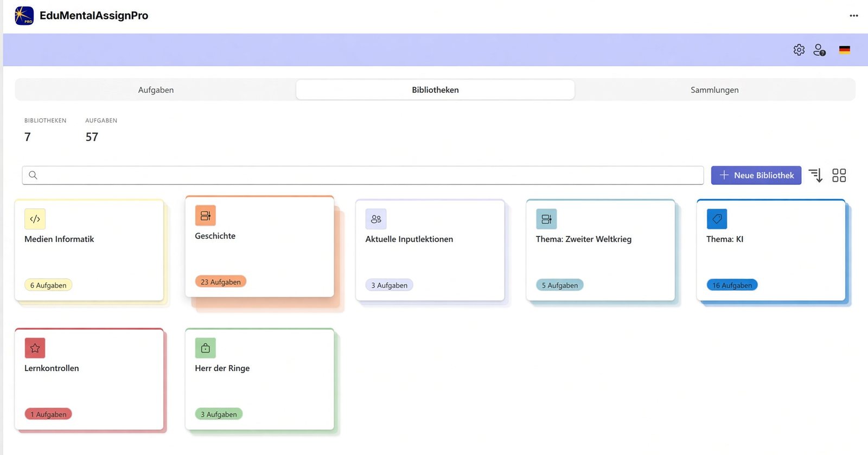Open the Thema: Zweiter Weltkrieg title
This screenshot has height=455, width=868.
tap(584, 239)
